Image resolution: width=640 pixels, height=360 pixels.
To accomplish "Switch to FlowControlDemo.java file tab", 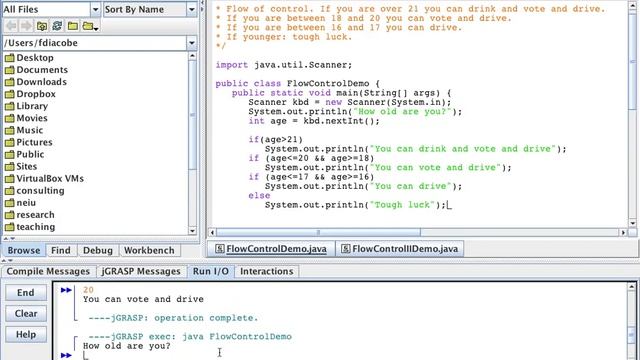I will (x=271, y=249).
